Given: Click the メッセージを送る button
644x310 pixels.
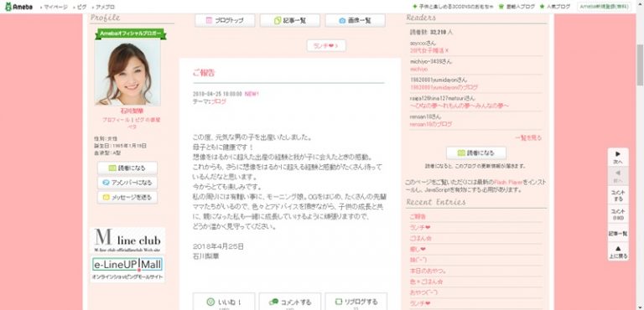Looking at the screenshot, I should tap(127, 198).
